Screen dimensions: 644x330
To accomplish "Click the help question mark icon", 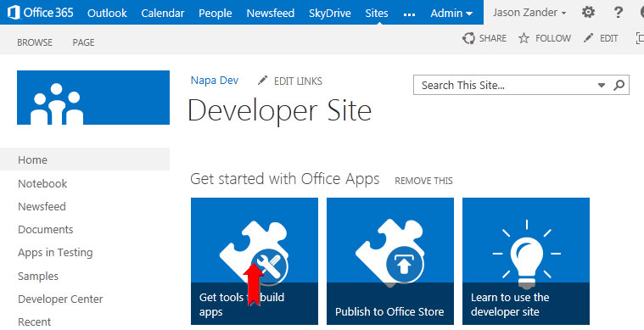I will (618, 13).
